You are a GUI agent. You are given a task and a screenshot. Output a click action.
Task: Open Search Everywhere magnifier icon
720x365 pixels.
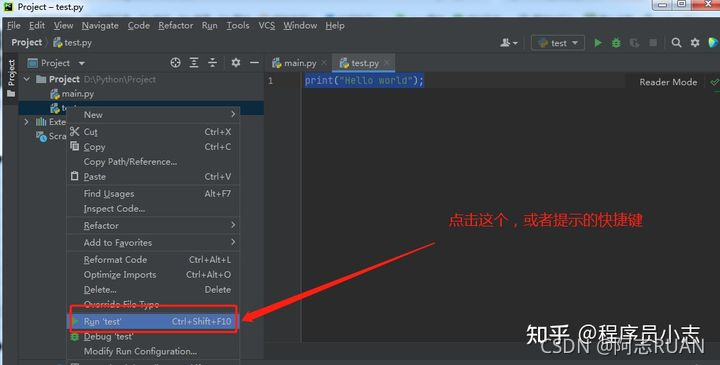676,43
